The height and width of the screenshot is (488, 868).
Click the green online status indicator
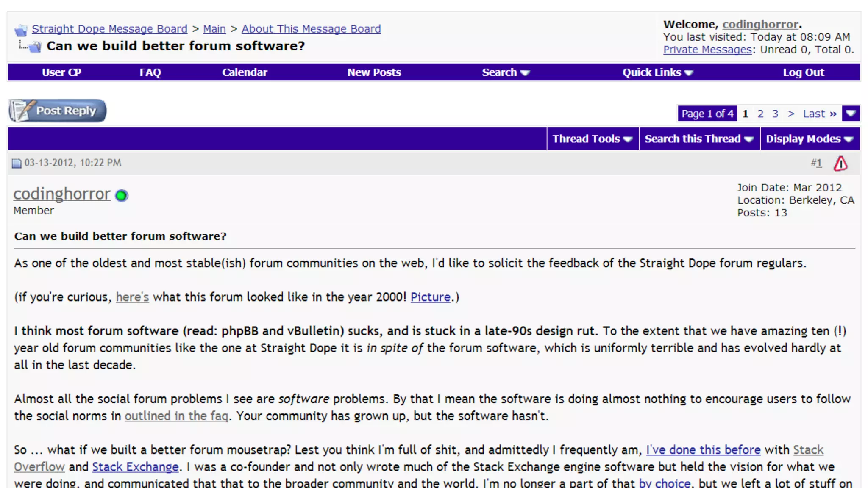(122, 195)
